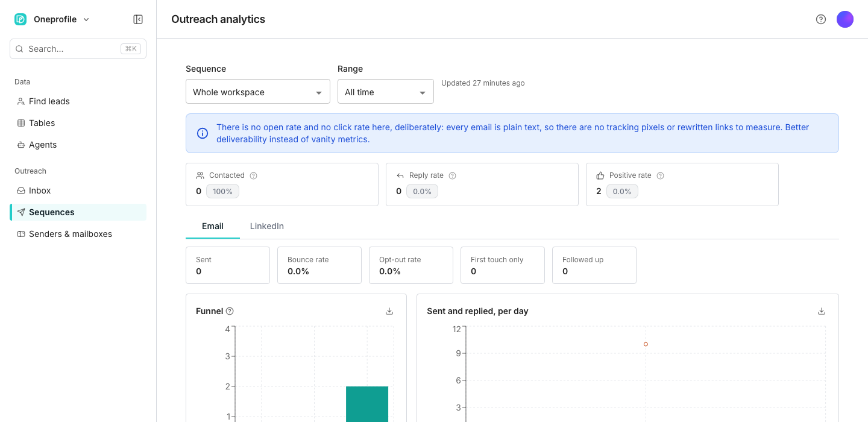Image resolution: width=868 pixels, height=422 pixels.
Task: Click the Contacted people icon
Action: pos(200,175)
